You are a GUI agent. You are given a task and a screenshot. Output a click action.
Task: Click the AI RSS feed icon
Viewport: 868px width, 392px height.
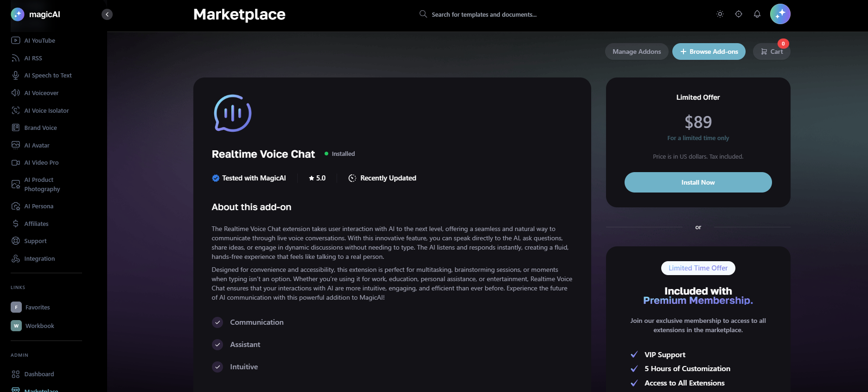(x=16, y=58)
